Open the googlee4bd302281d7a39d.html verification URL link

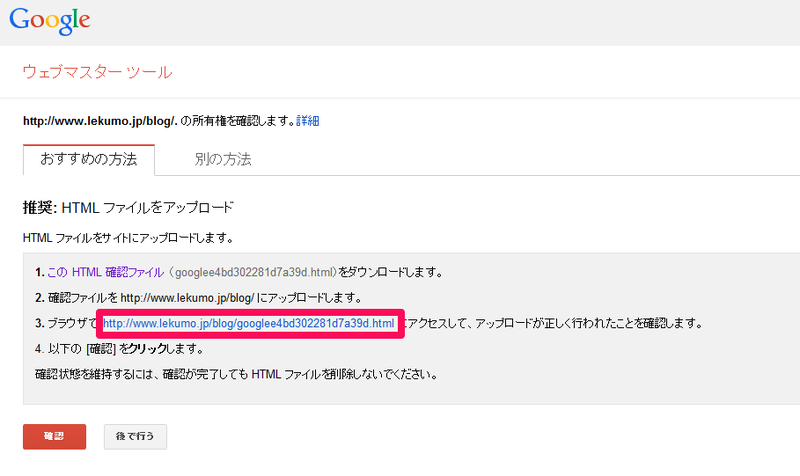pos(248,323)
